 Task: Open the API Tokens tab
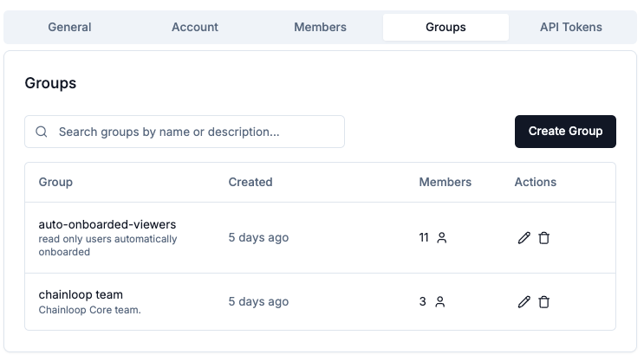[571, 27]
